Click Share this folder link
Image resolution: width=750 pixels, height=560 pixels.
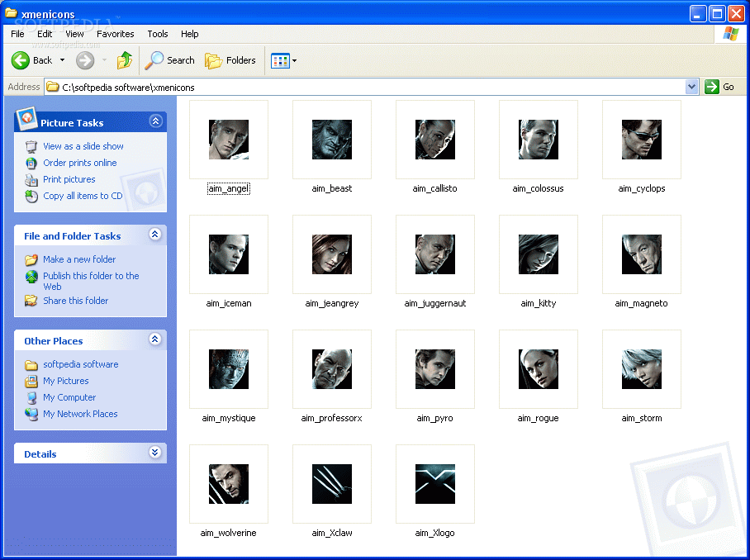pos(75,301)
